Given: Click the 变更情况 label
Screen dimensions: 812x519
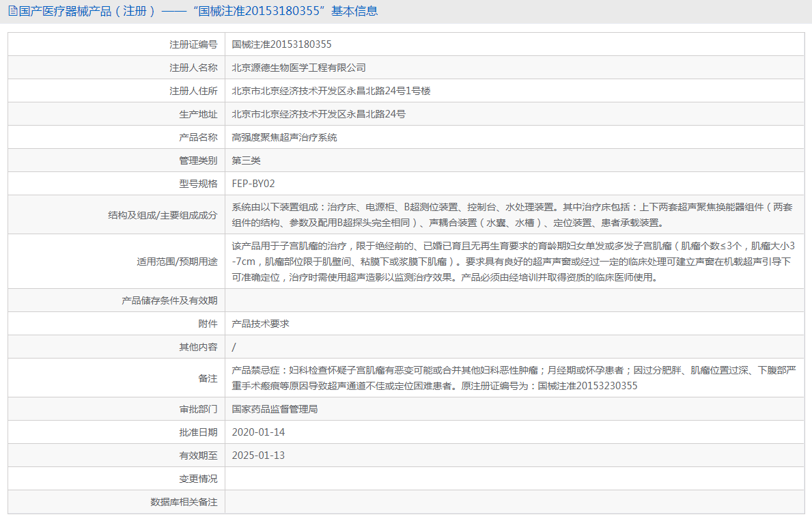Looking at the screenshot, I should pyautogui.click(x=198, y=479).
